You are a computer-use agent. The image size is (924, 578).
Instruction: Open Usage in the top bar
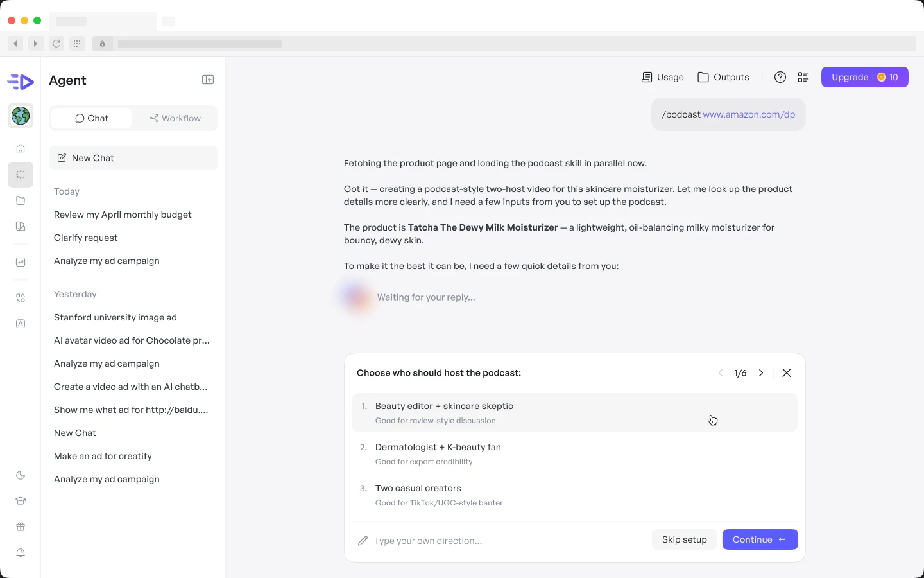click(x=663, y=77)
